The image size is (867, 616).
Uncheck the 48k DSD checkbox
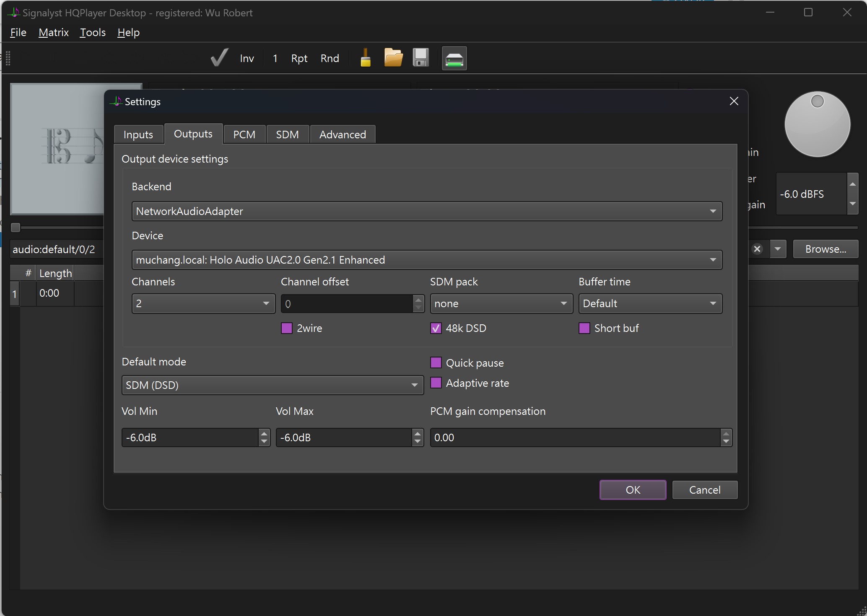(x=436, y=328)
